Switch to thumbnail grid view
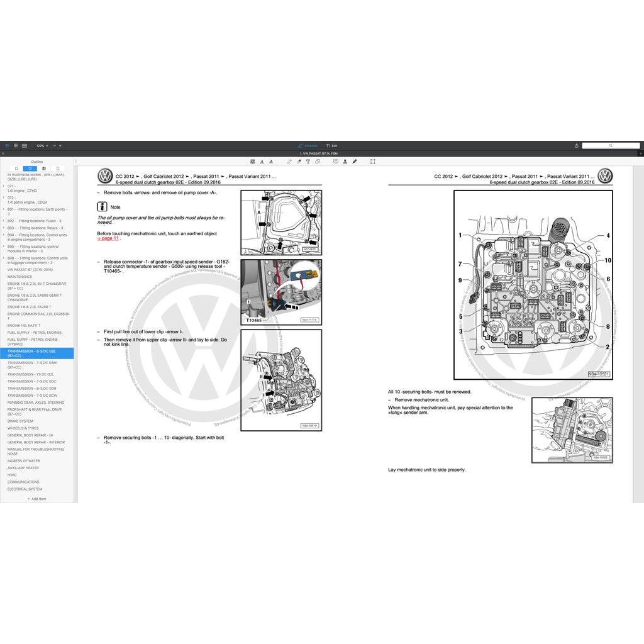The height and width of the screenshot is (644, 644). coord(16,145)
